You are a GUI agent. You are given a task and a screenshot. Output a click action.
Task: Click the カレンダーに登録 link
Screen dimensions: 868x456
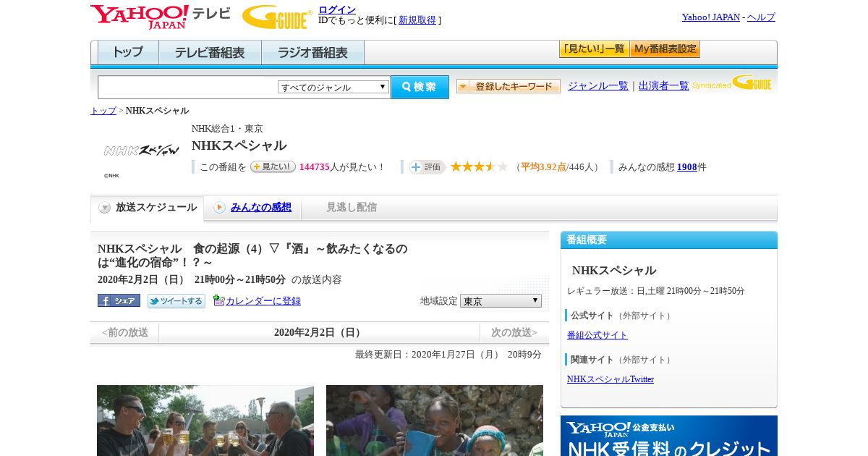263,300
